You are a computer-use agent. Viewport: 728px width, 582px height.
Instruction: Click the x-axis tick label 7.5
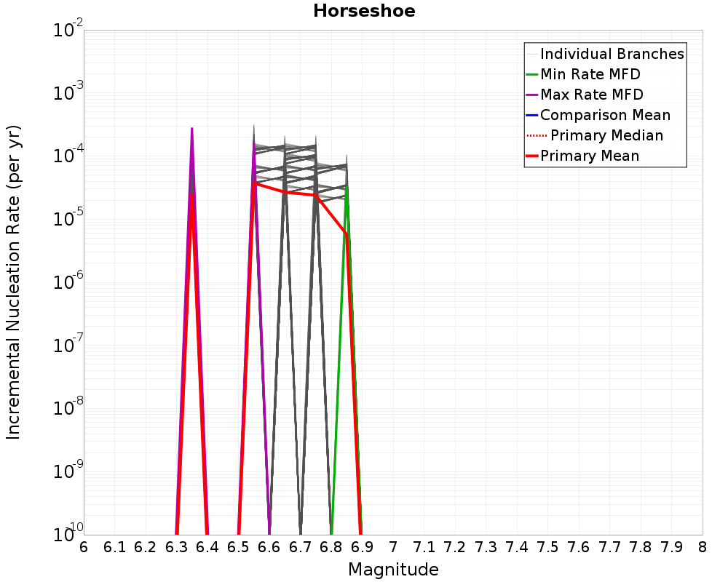[x=548, y=548]
